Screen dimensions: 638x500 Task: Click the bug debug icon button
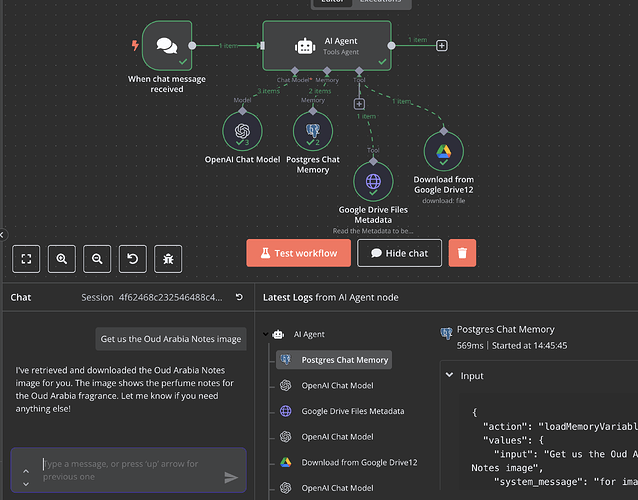(x=168, y=259)
